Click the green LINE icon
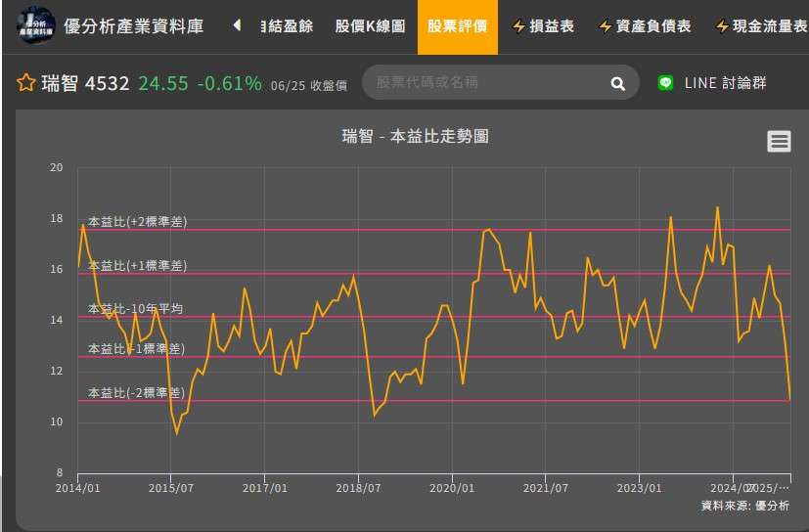Image resolution: width=809 pixels, height=532 pixels. pyautogui.click(x=665, y=82)
